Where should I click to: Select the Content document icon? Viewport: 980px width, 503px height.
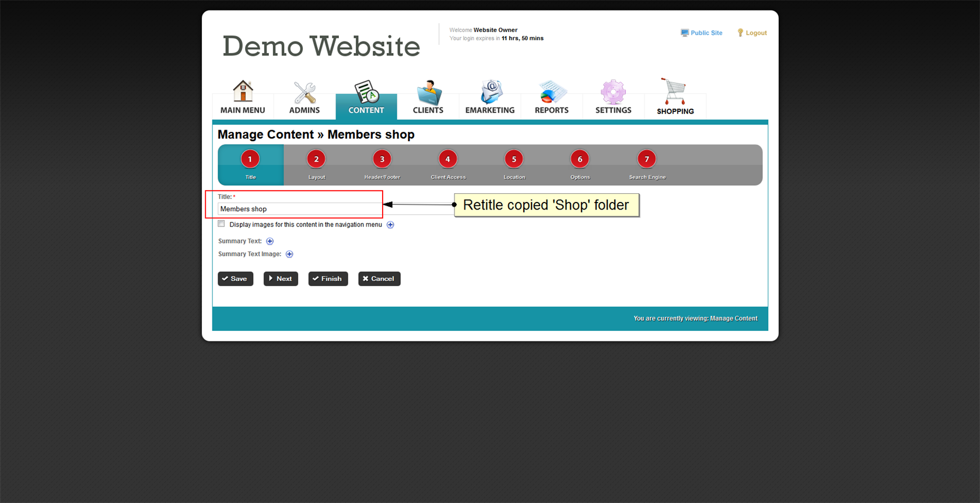pos(366,92)
